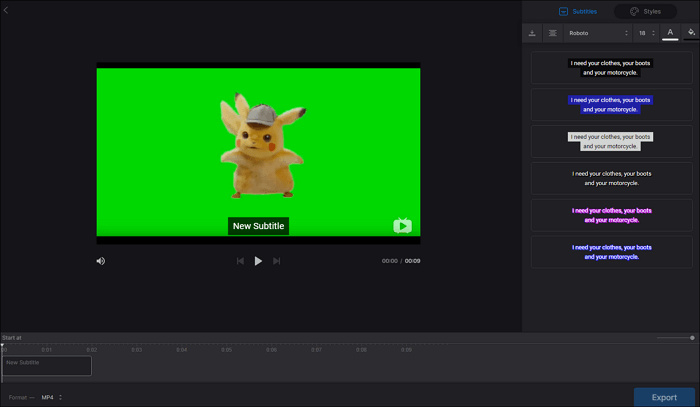The height and width of the screenshot is (407, 700).
Task: Open the Roboto font dropdown
Action: pyautogui.click(x=597, y=33)
